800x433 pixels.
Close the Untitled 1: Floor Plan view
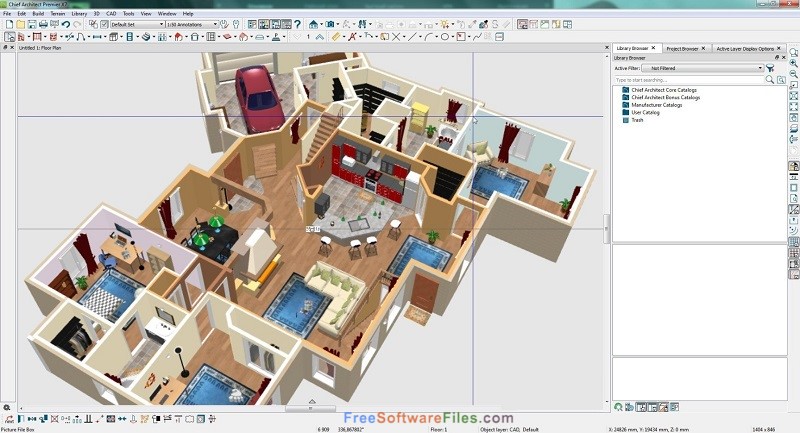tap(607, 47)
